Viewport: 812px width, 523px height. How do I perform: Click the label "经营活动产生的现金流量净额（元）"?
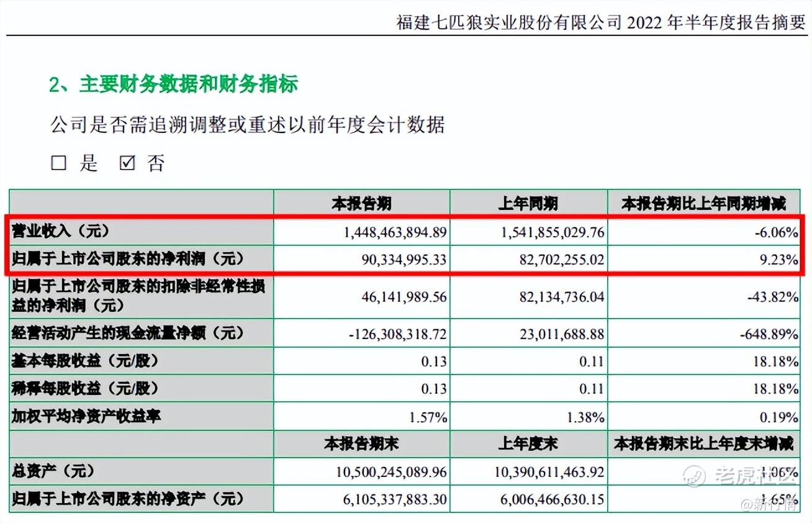[129, 334]
